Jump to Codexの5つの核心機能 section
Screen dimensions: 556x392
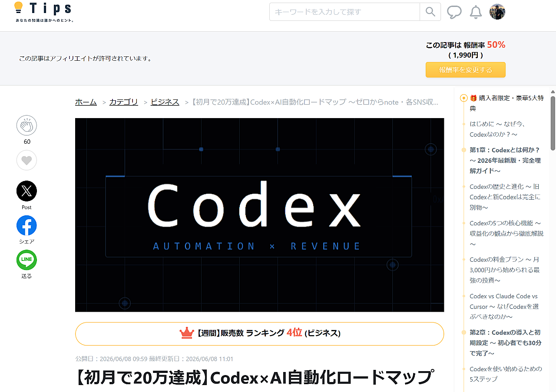(x=506, y=234)
